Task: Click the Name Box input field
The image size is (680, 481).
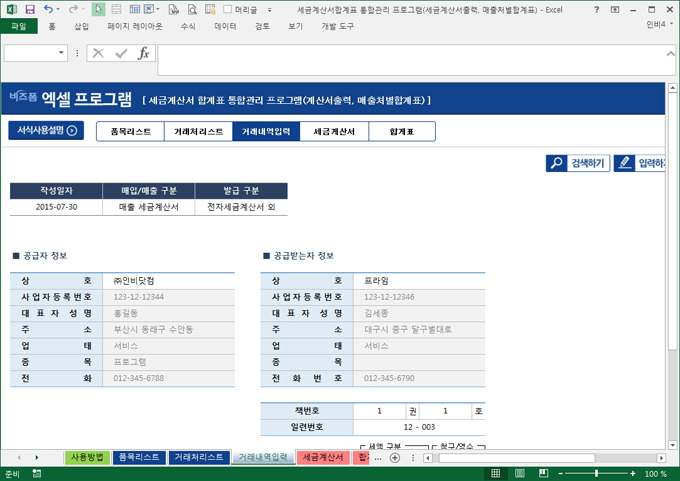Action: pyautogui.click(x=30, y=53)
